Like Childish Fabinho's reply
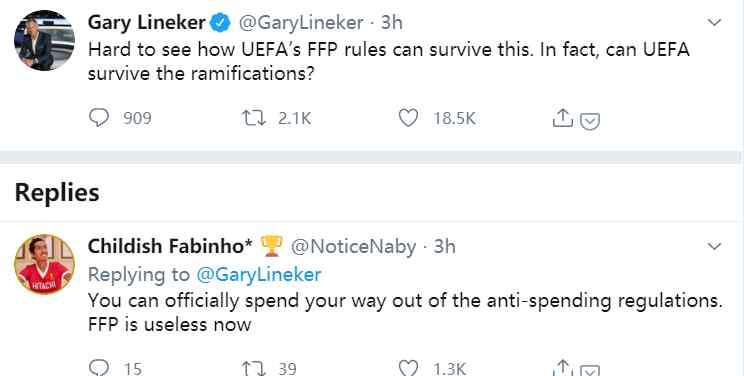The height and width of the screenshot is (376, 744). (x=408, y=368)
